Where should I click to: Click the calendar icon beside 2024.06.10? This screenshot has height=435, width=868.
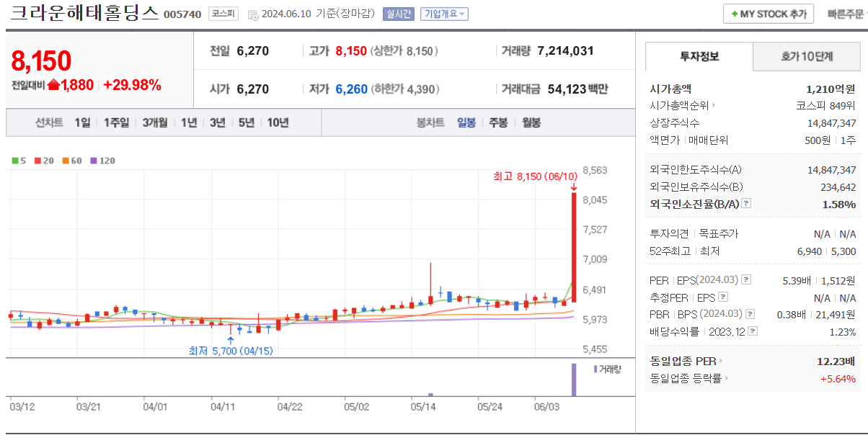(x=252, y=14)
